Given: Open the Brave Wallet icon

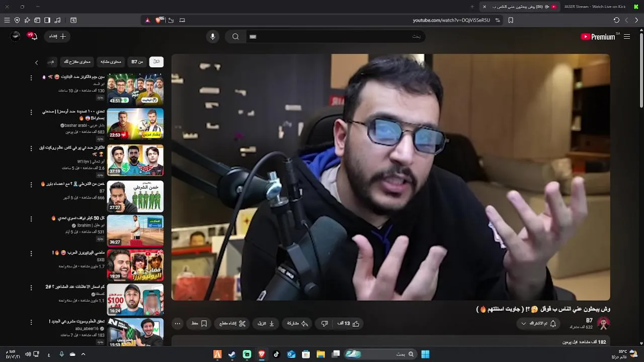Looking at the screenshot, I should pyautogui.click(x=37, y=20).
